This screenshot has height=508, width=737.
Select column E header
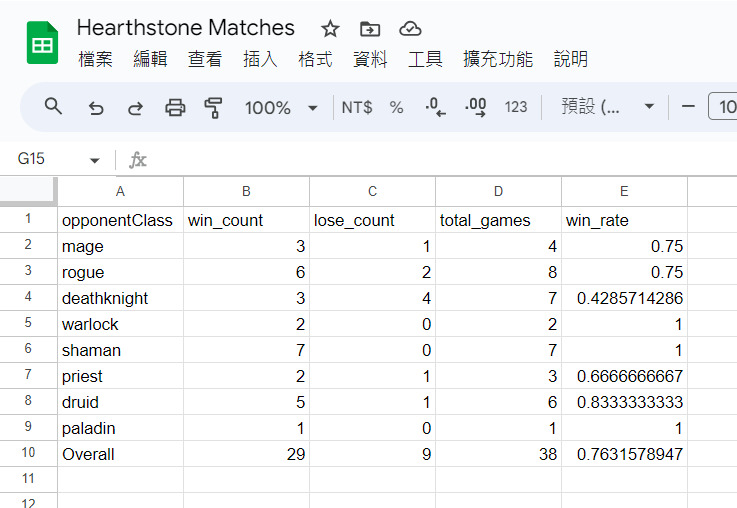[x=624, y=191]
